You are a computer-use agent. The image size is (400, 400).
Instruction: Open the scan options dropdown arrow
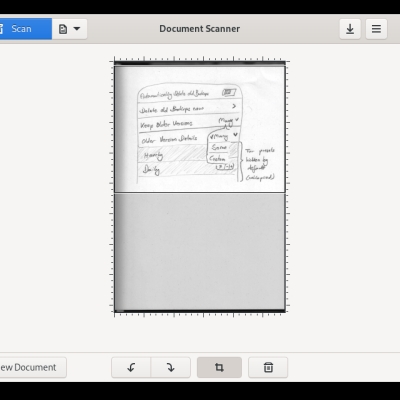(77, 29)
